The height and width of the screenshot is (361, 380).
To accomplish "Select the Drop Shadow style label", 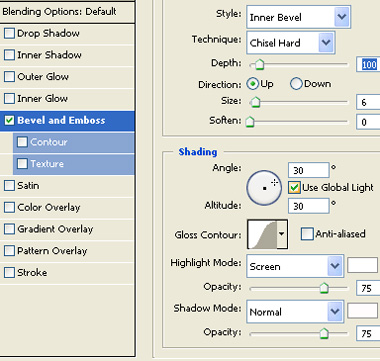I will click(x=48, y=33).
